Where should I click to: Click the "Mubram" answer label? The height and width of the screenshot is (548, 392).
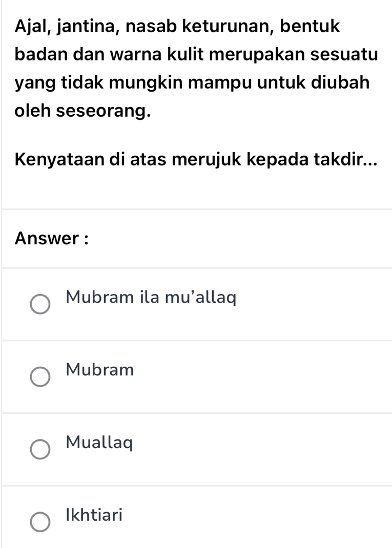point(100,370)
